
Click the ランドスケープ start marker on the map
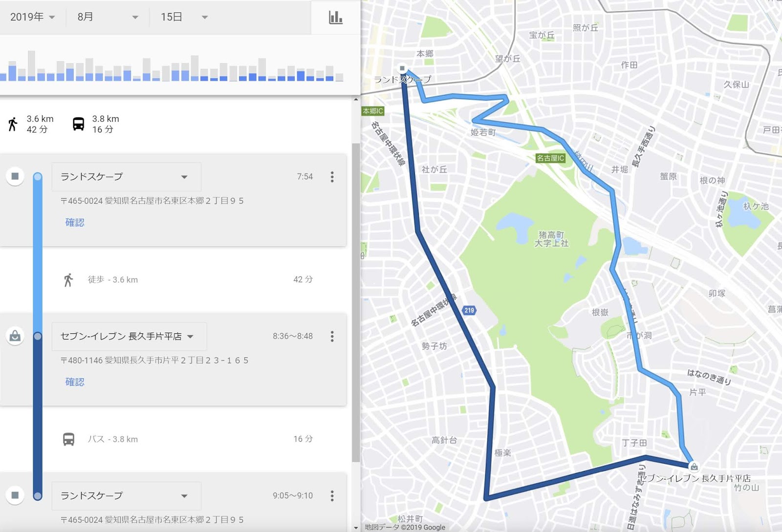pyautogui.click(x=402, y=68)
